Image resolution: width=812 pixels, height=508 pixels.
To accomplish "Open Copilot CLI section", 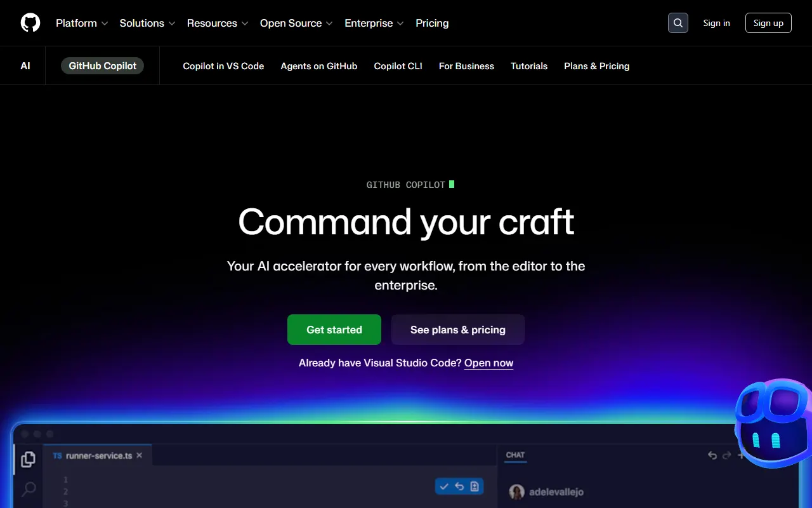I will [398, 66].
